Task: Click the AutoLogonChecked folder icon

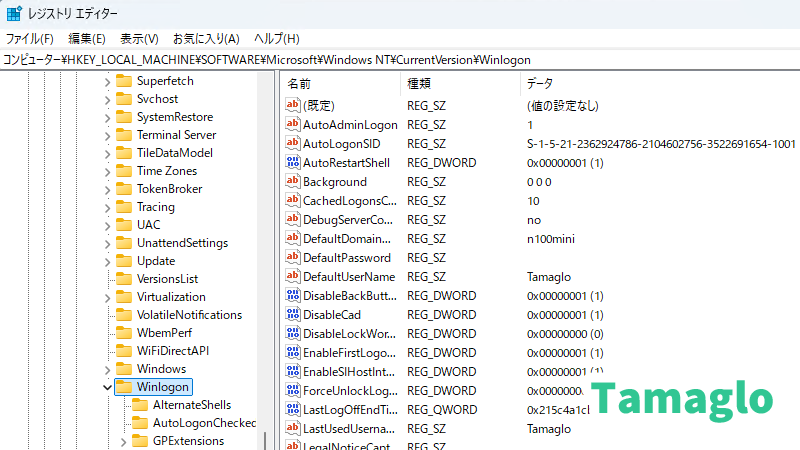Action: click(140, 422)
